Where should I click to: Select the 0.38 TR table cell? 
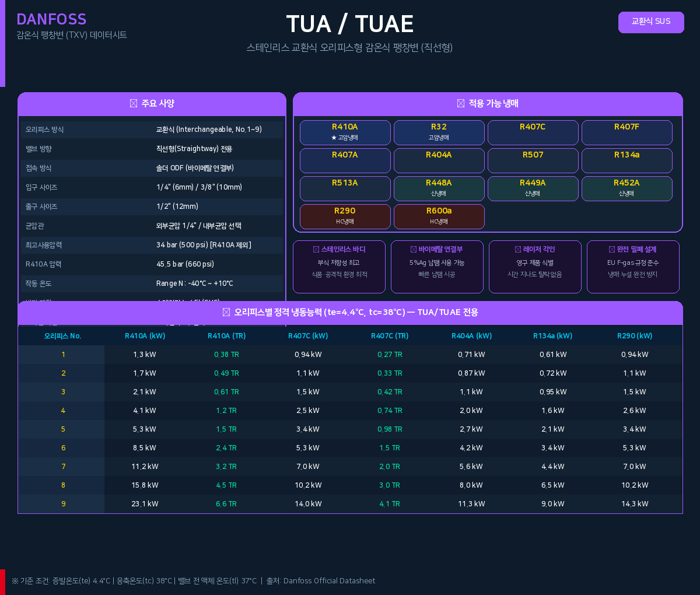pos(226,355)
